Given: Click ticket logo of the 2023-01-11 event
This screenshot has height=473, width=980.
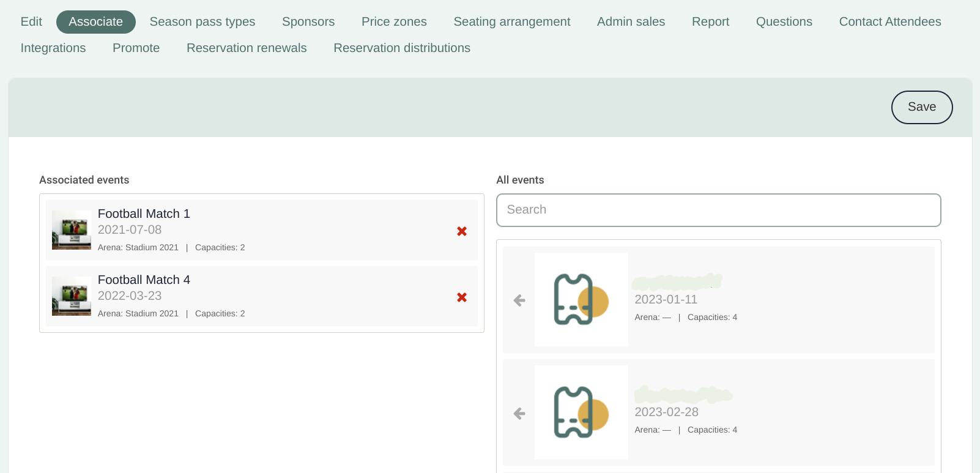Looking at the screenshot, I should coord(581,300).
